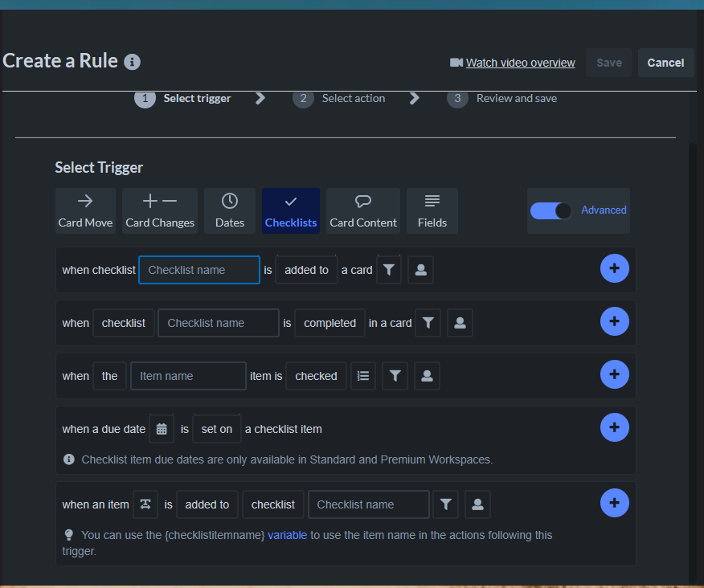Open the Card Content trigger tab
The width and height of the screenshot is (704, 588).
coord(363,211)
